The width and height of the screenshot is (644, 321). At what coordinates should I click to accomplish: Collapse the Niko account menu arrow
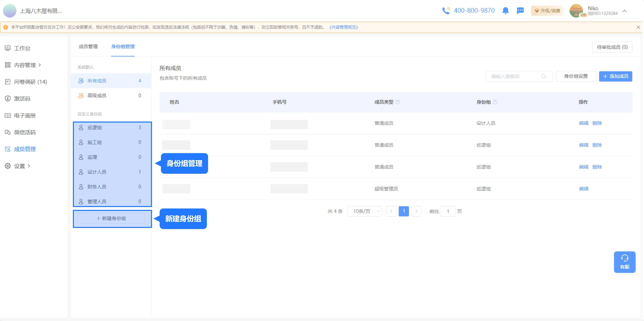(624, 11)
